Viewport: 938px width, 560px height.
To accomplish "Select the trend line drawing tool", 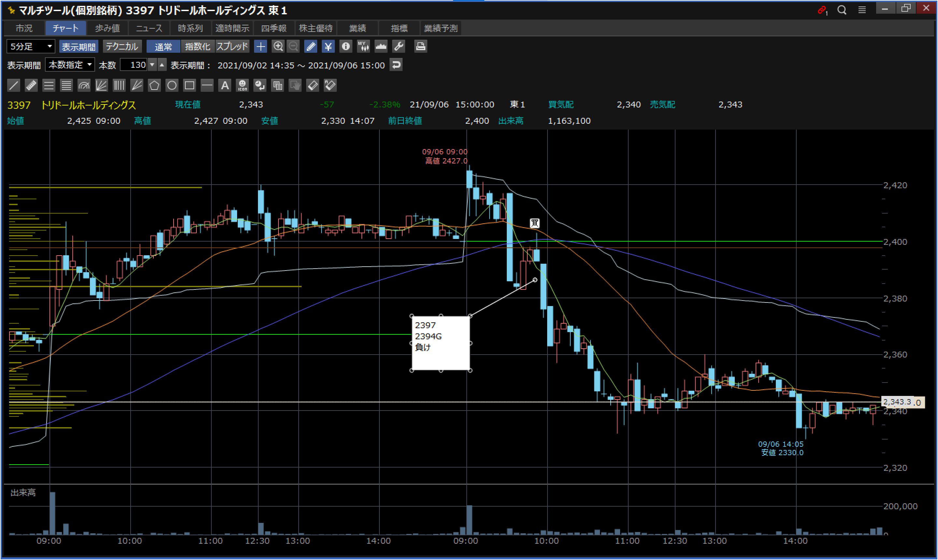I will point(14,85).
